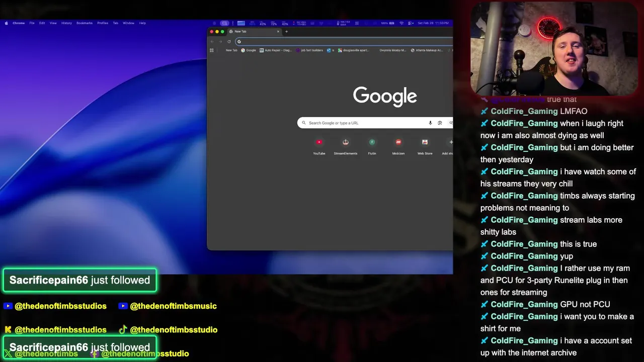
Task: Close the New Tab browser tab
Action: (x=278, y=32)
